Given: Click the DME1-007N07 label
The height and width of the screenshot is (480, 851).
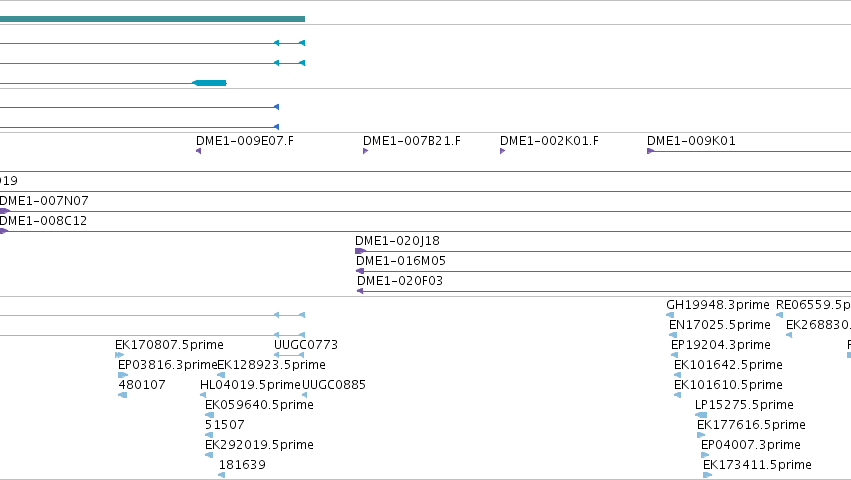Looking at the screenshot, I should coord(44,201).
